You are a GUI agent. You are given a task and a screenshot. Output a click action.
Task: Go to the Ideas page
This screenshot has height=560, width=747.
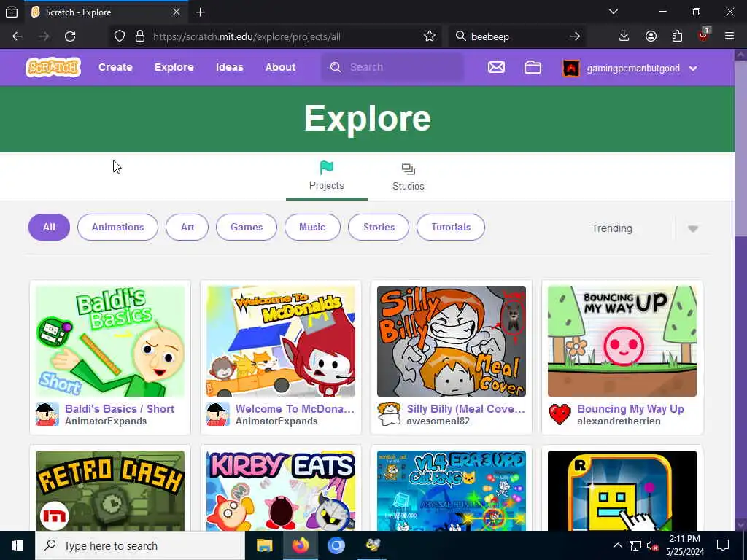point(230,67)
